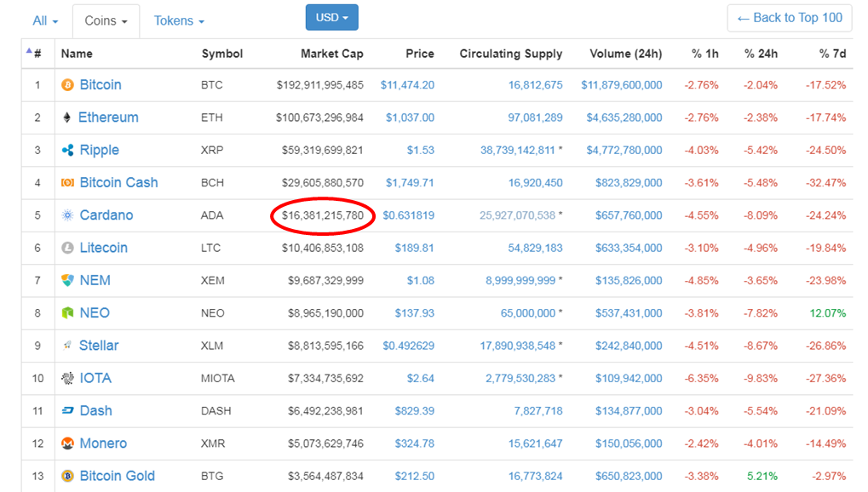The width and height of the screenshot is (868, 492).
Task: Click Ethereum volume $4,635,280,000
Action: (x=624, y=117)
